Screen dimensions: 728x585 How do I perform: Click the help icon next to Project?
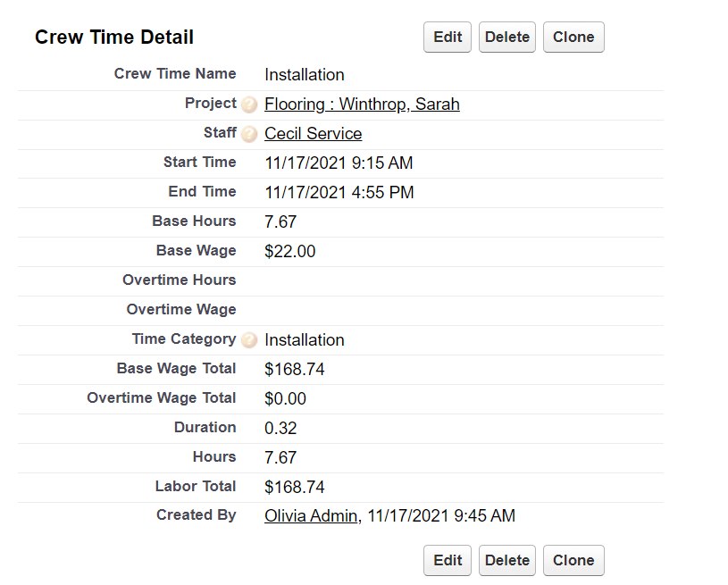249,105
